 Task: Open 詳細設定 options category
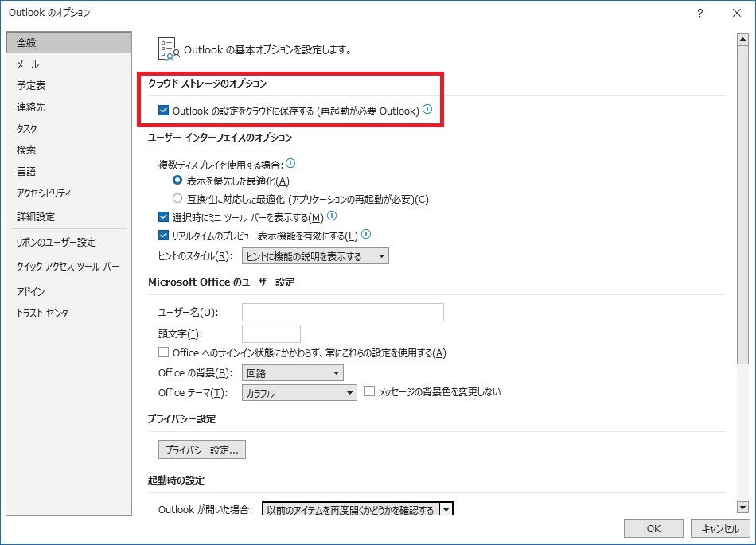pos(68,216)
